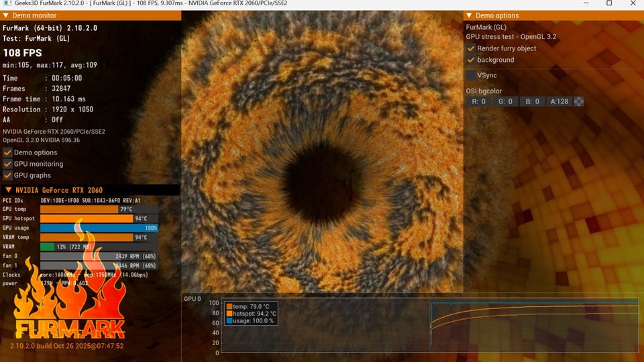Collapse the Demo options panel
The image size is (644, 362).
pos(469,15)
